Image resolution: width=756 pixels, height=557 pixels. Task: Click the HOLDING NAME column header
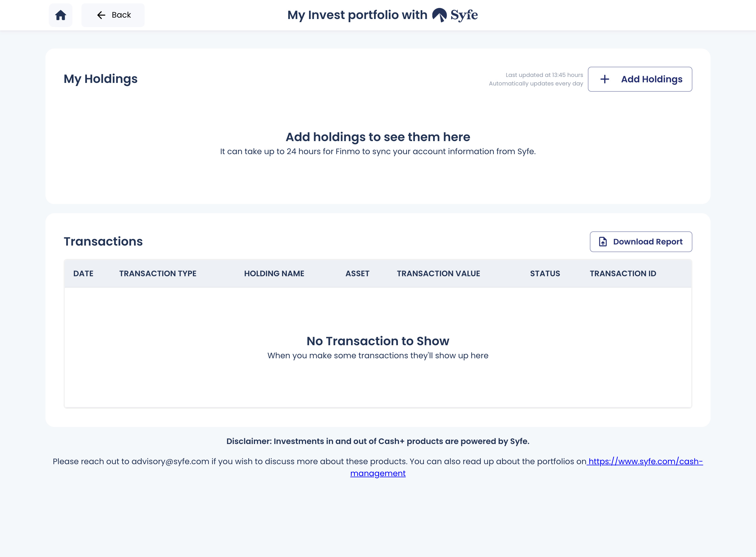coord(274,273)
